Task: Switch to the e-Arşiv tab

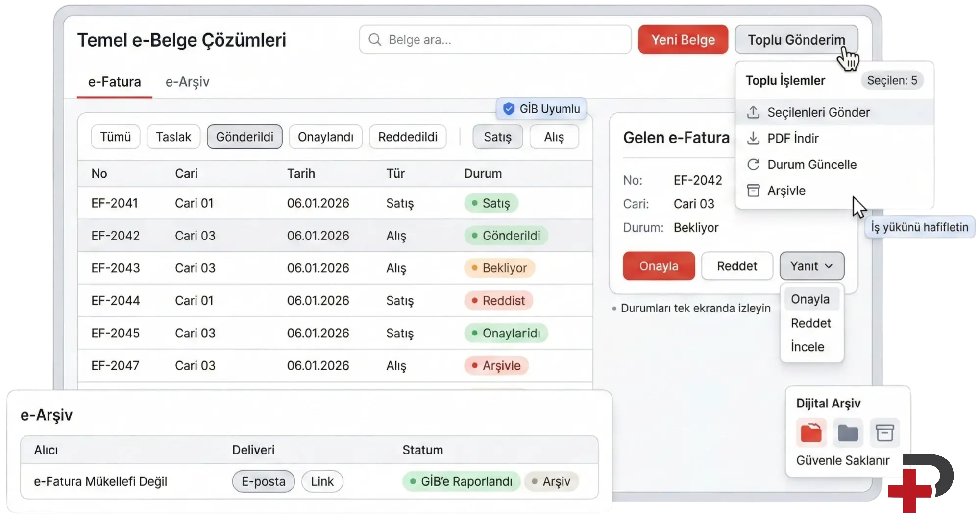Action: pyautogui.click(x=187, y=82)
